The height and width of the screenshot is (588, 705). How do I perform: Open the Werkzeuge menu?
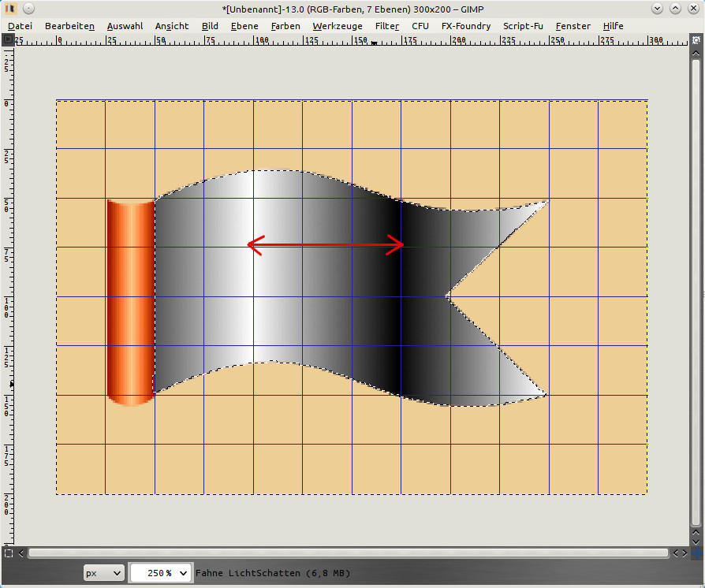(x=338, y=26)
